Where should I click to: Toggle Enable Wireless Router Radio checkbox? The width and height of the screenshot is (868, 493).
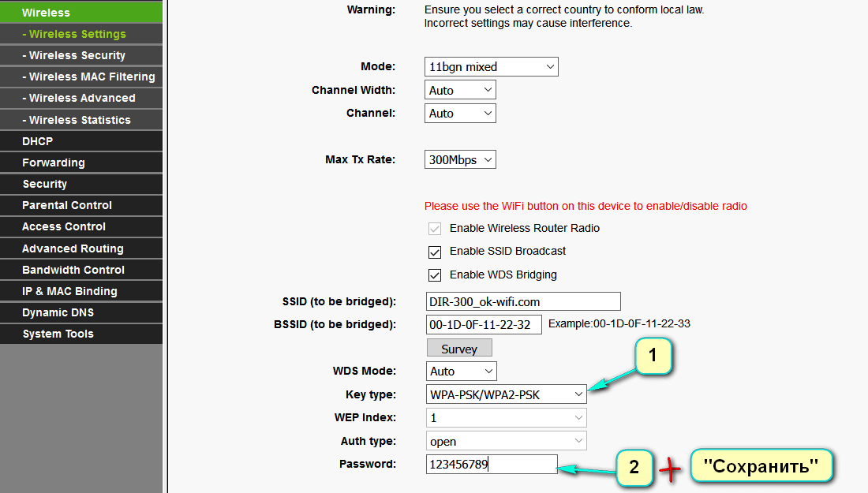click(x=435, y=229)
